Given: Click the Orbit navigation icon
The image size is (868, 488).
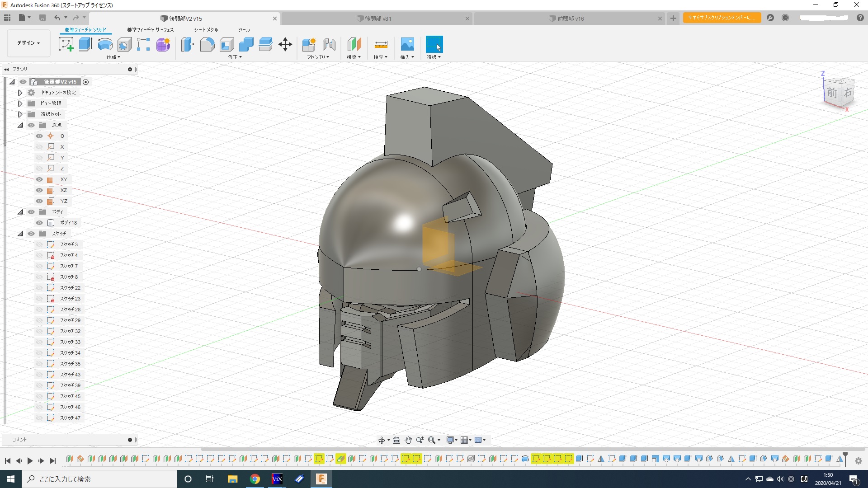Looking at the screenshot, I should point(382,440).
